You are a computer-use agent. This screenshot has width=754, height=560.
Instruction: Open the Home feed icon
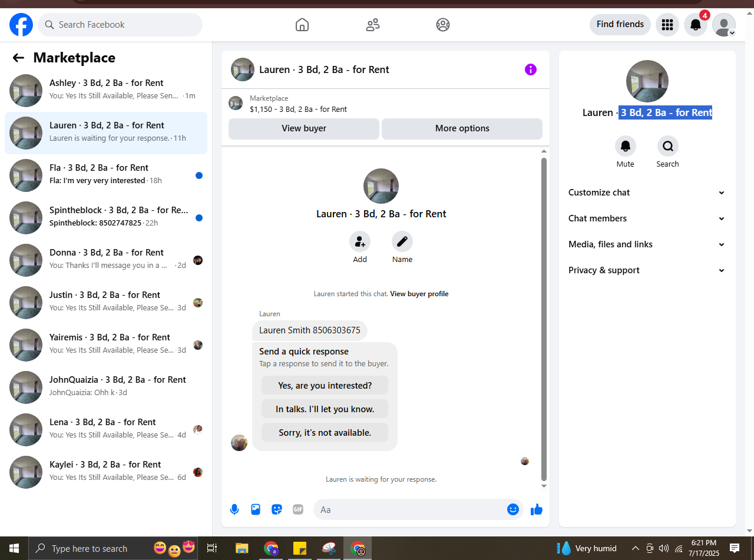pos(302,25)
